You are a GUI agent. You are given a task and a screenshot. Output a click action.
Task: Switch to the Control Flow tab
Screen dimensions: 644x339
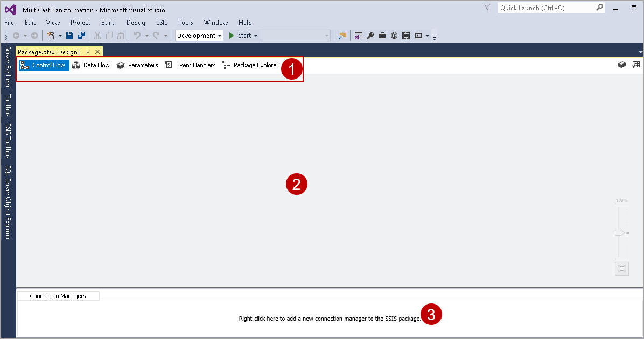point(44,65)
